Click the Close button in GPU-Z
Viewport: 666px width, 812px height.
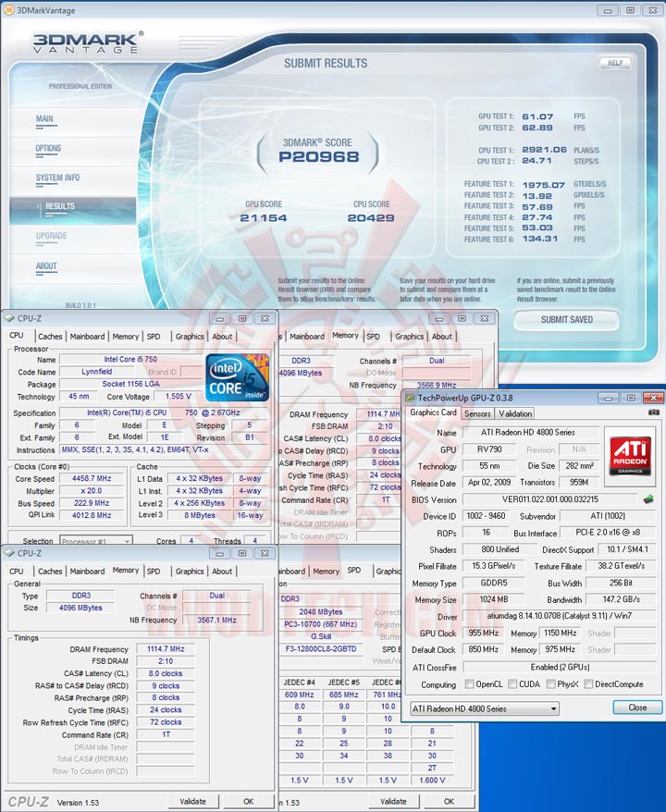637,707
